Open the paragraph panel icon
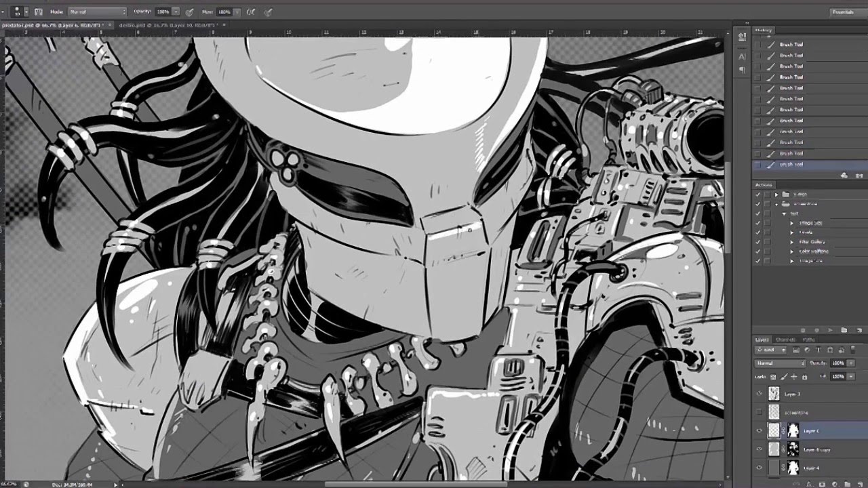 tap(743, 69)
